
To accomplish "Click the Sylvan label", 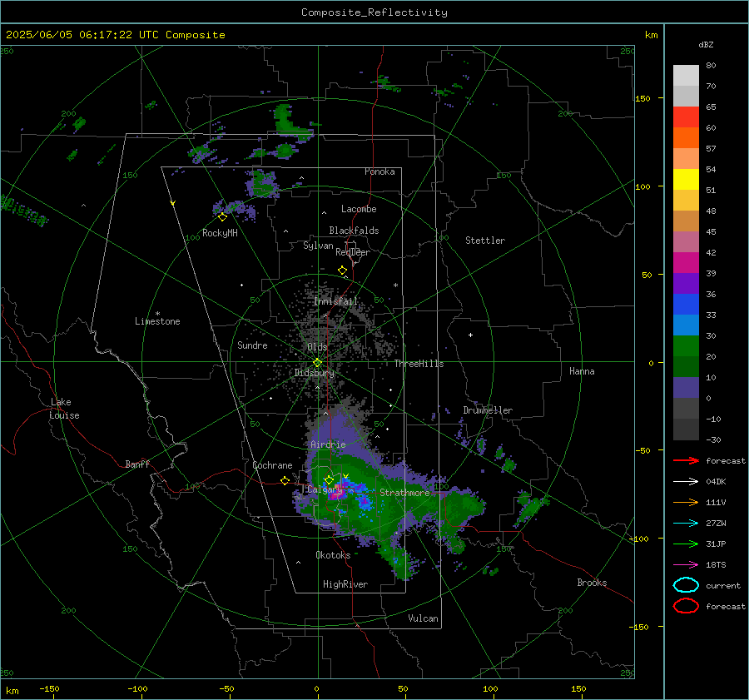I will point(318,246).
